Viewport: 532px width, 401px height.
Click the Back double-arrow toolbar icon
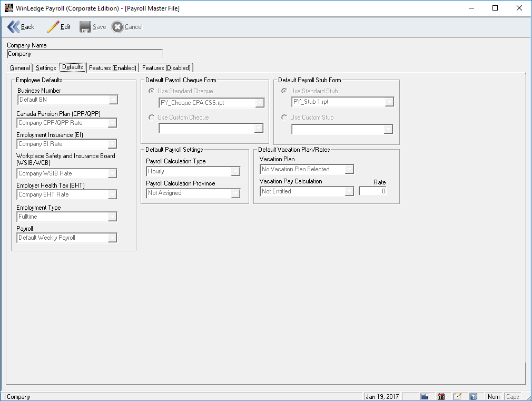(x=14, y=27)
